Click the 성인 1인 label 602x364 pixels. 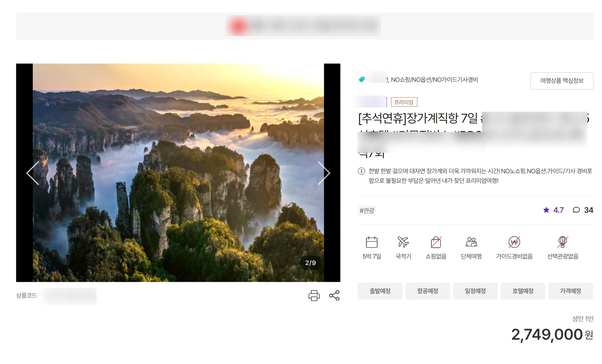(583, 319)
